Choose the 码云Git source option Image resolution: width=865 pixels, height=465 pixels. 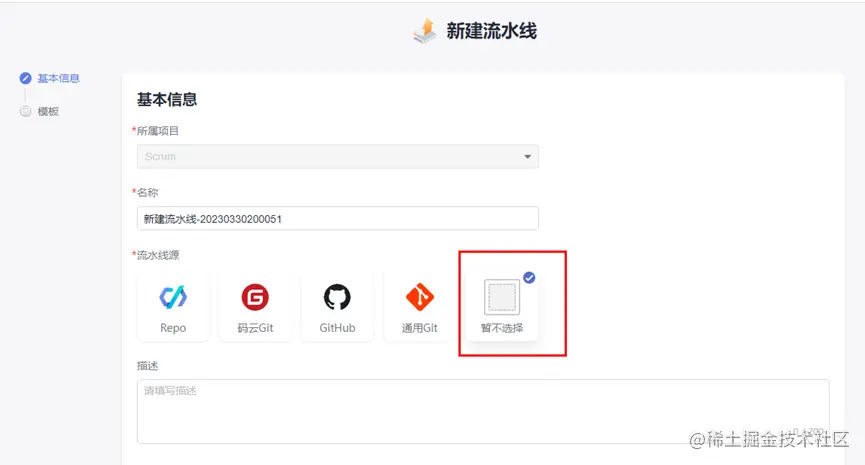pos(255,307)
